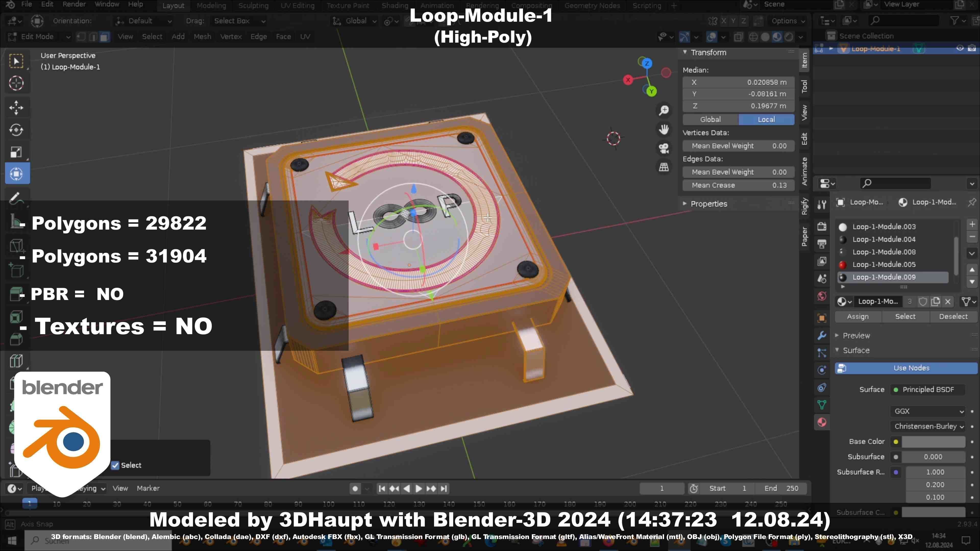
Task: Open the Object properties tab icon
Action: click(822, 318)
